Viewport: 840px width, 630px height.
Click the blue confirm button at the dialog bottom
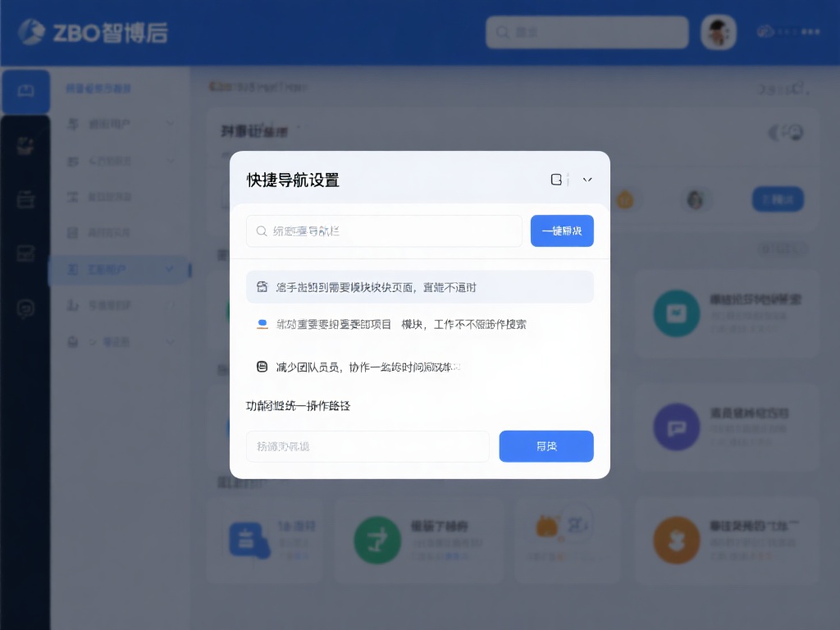tap(546, 446)
